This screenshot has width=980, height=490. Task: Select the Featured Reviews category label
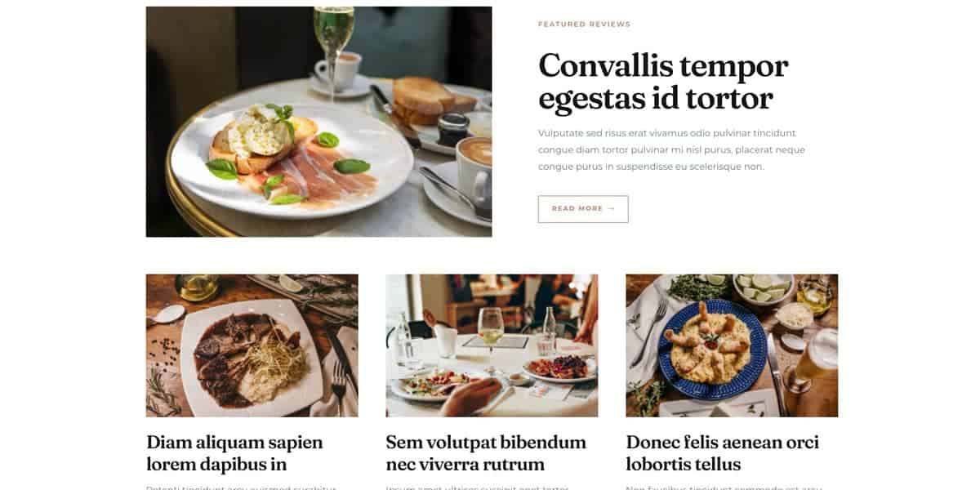584,24
